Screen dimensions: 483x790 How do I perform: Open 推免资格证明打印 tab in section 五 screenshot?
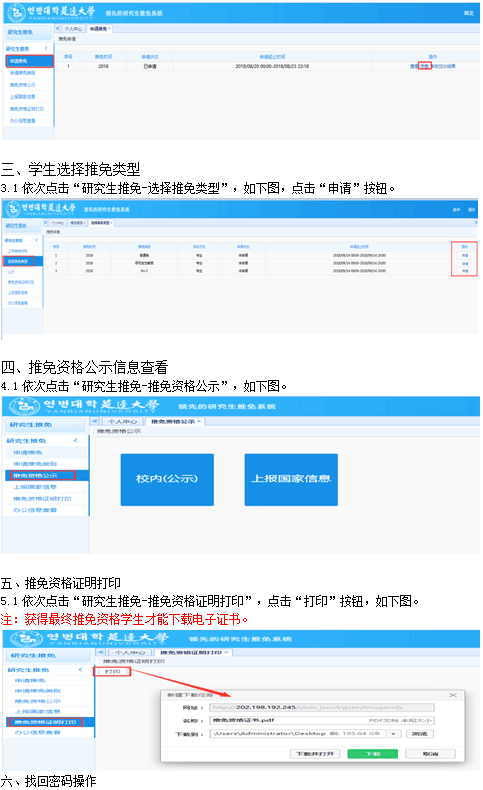(x=193, y=652)
